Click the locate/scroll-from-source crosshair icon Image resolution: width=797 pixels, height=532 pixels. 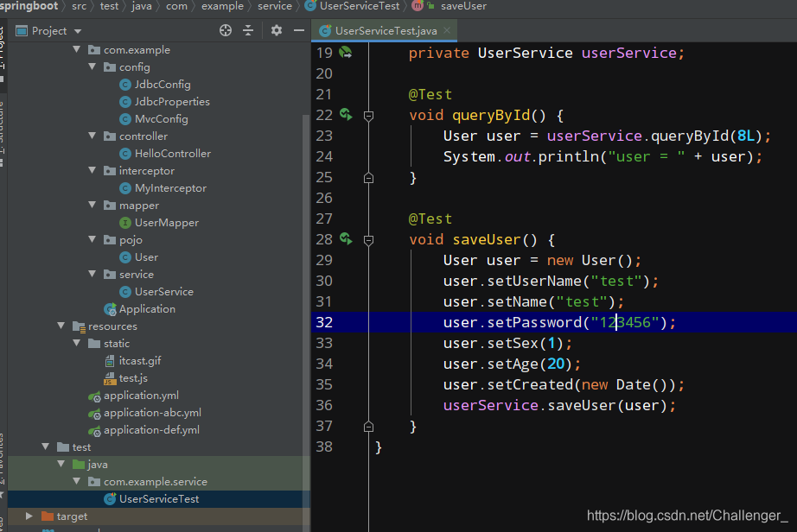[x=225, y=30]
